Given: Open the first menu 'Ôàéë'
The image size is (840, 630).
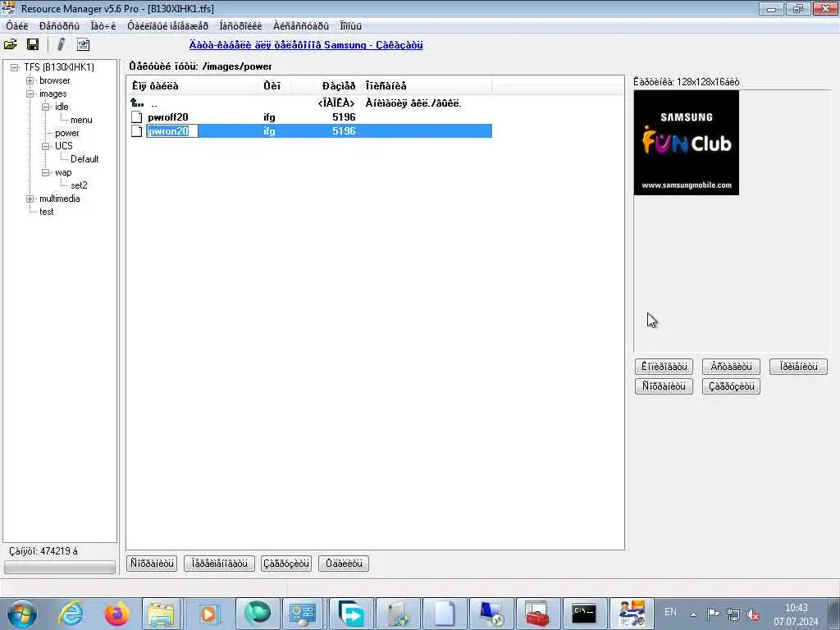Looking at the screenshot, I should 17,26.
